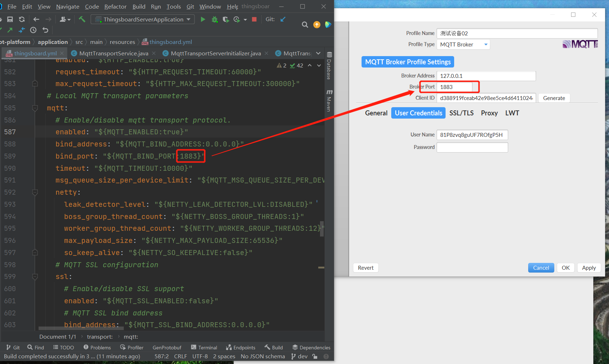This screenshot has height=364, width=609.
Task: Click the editor horizontal scrollbar
Action: (x=80, y=328)
